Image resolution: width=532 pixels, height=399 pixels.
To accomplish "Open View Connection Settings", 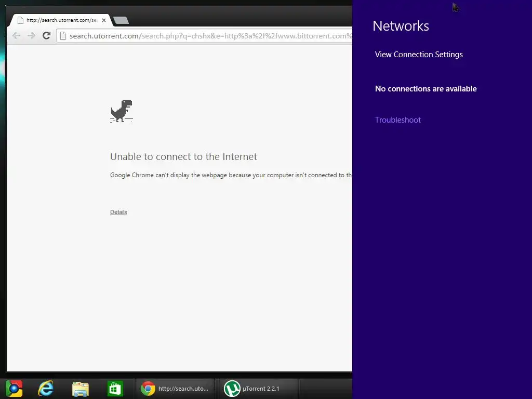I will 419,54.
